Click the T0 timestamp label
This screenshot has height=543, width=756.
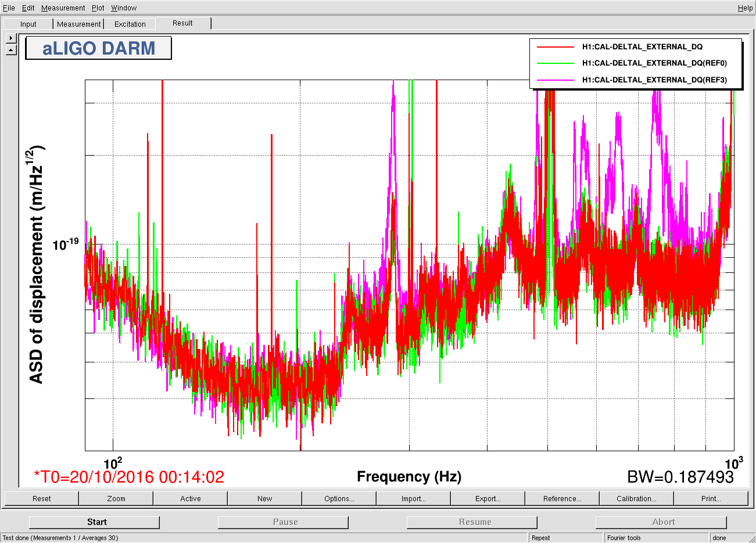pos(129,477)
